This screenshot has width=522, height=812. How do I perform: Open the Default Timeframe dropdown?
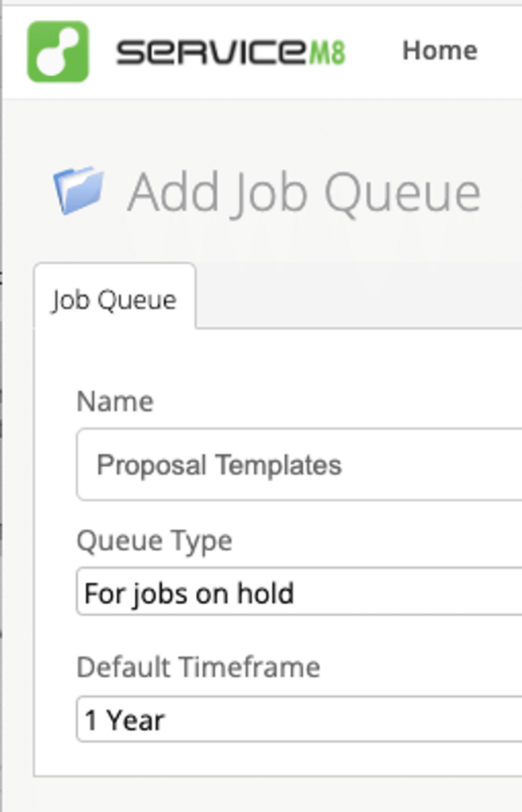click(x=294, y=720)
